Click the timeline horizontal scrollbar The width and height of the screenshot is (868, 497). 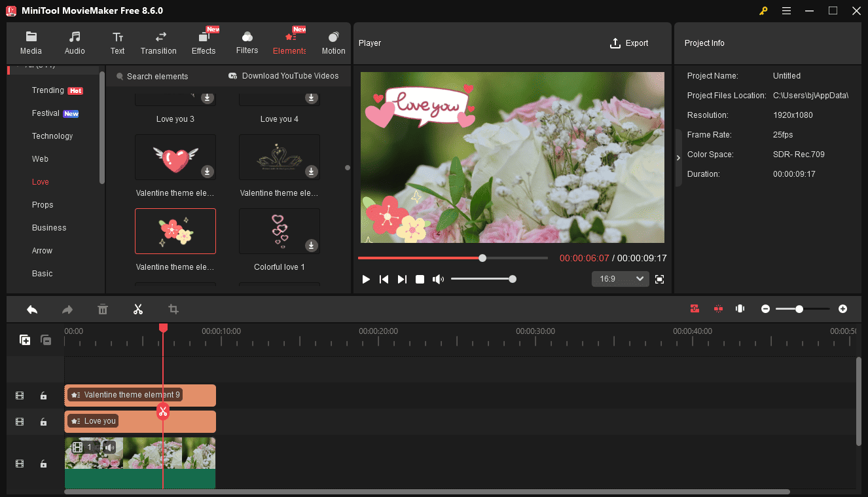click(x=427, y=492)
